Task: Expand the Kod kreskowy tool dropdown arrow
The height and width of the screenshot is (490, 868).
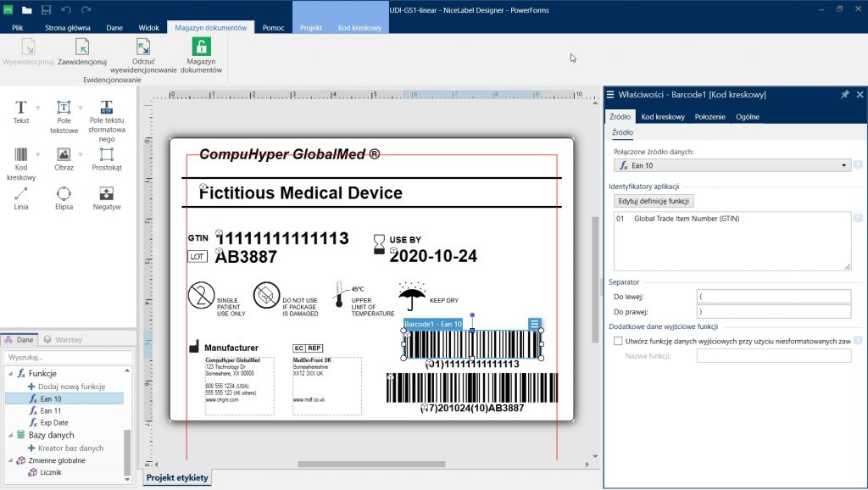Action: (x=37, y=154)
